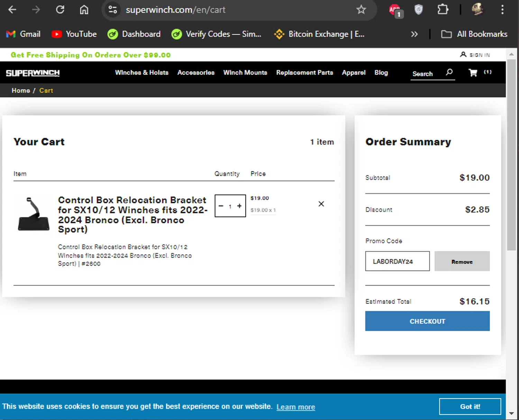Go to Superwinch homepage via logo
This screenshot has height=420, width=519.
click(33, 73)
